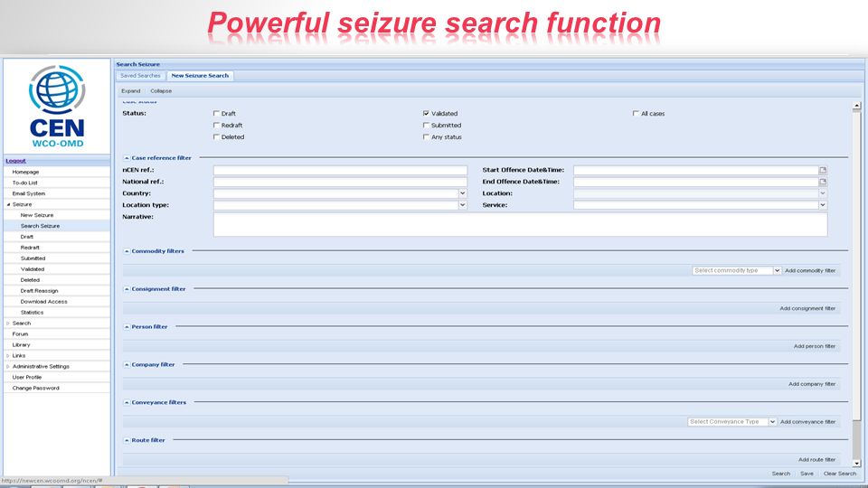Click the National ref. input field

pos(341,182)
